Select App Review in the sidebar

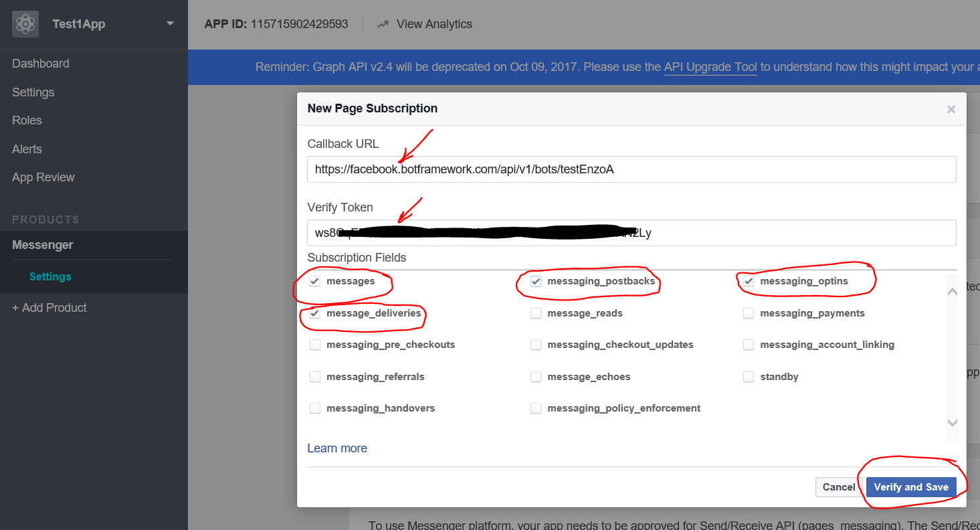point(43,177)
